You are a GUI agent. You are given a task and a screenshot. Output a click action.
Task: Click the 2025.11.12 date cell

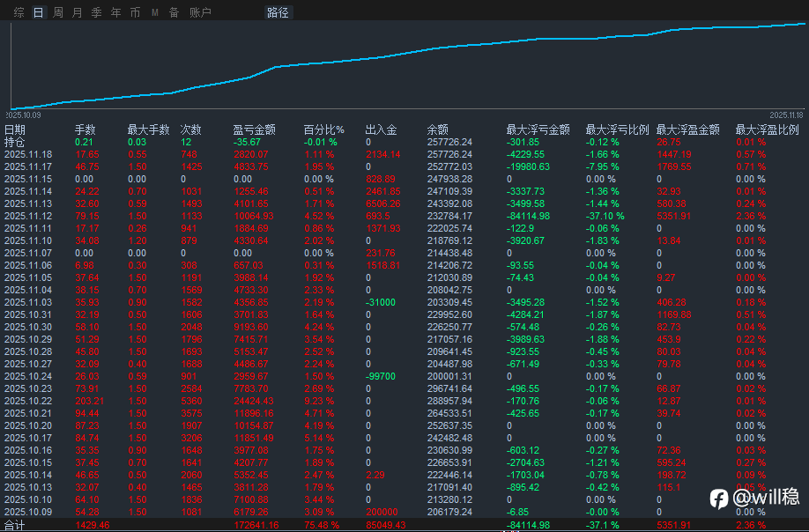click(x=28, y=216)
